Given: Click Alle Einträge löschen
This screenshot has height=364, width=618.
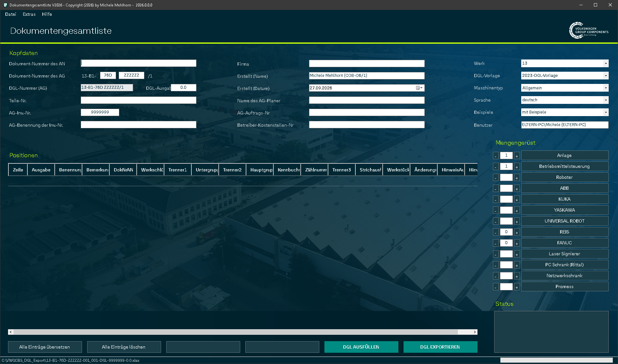Looking at the screenshot, I should [x=124, y=347].
